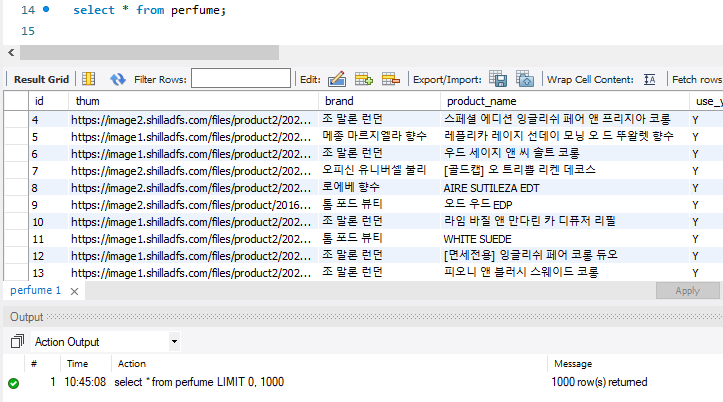The image size is (723, 402).
Task: Export recordset to external file
Action: tap(498, 79)
